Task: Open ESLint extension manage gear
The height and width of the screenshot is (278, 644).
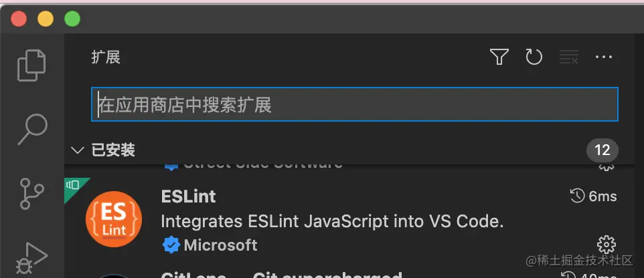Action: (x=606, y=243)
